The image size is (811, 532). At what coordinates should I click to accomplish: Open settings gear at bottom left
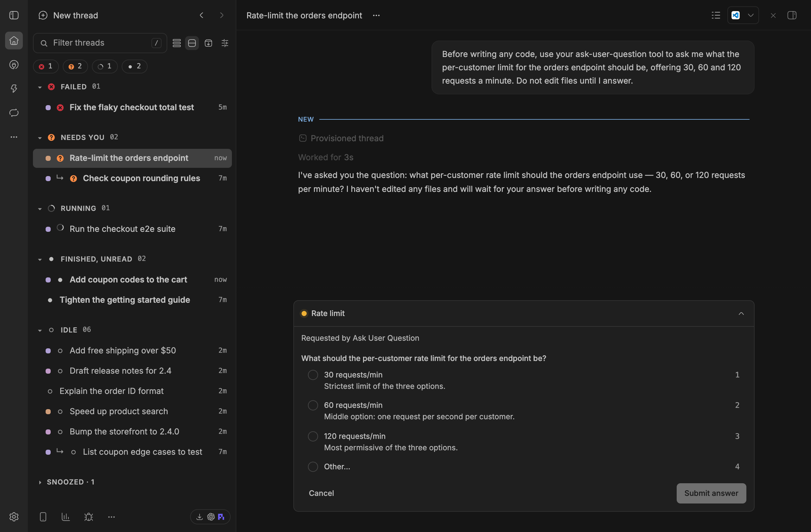tap(14, 517)
